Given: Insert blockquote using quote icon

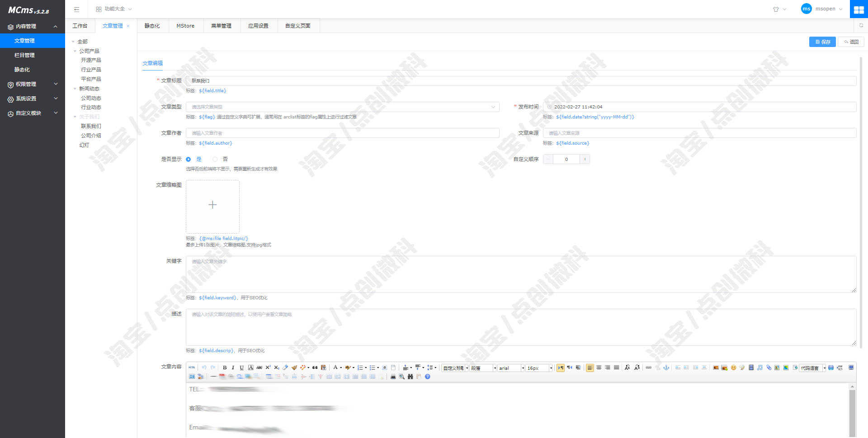Looking at the screenshot, I should tap(315, 367).
